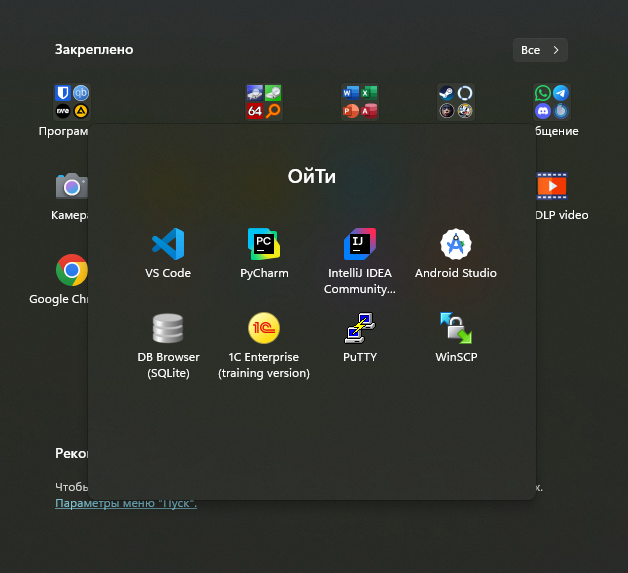Open VS Code from the ОйТи folder

(168, 253)
